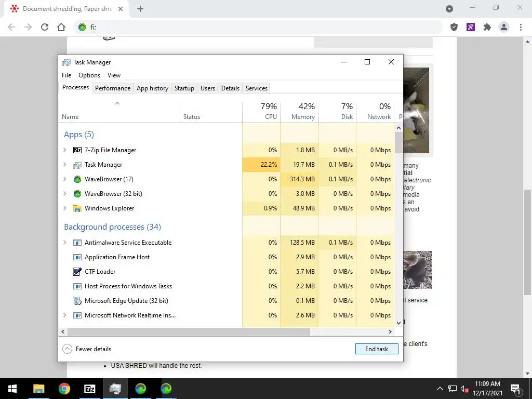Click the browser address bar
Viewport: 532px width, 399px height.
click(x=258, y=27)
